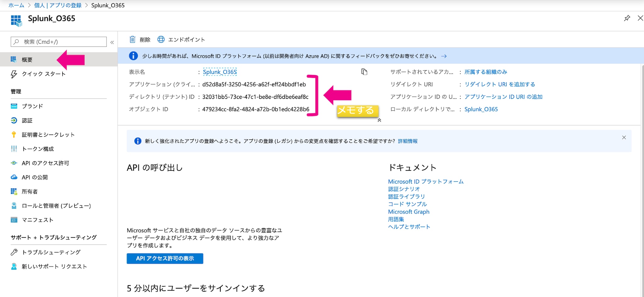Click the ロールと管理者 person icon
Screen dimensions: 644x297
click(x=14, y=206)
